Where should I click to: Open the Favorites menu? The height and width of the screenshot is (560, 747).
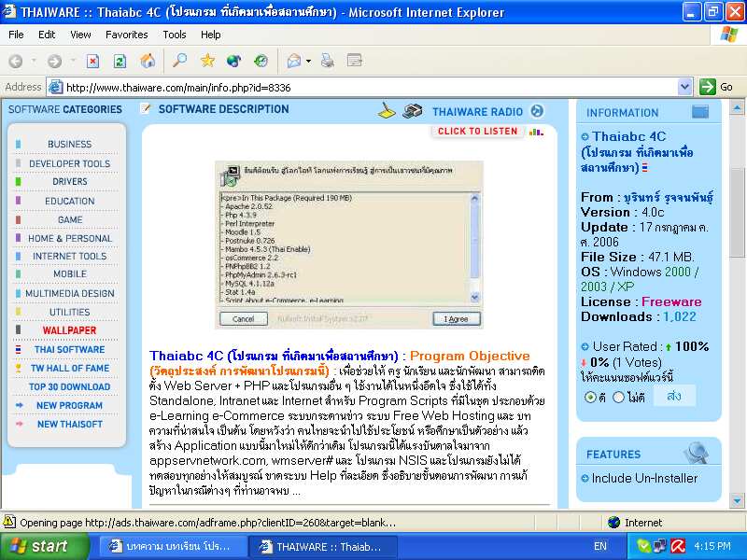click(x=127, y=35)
